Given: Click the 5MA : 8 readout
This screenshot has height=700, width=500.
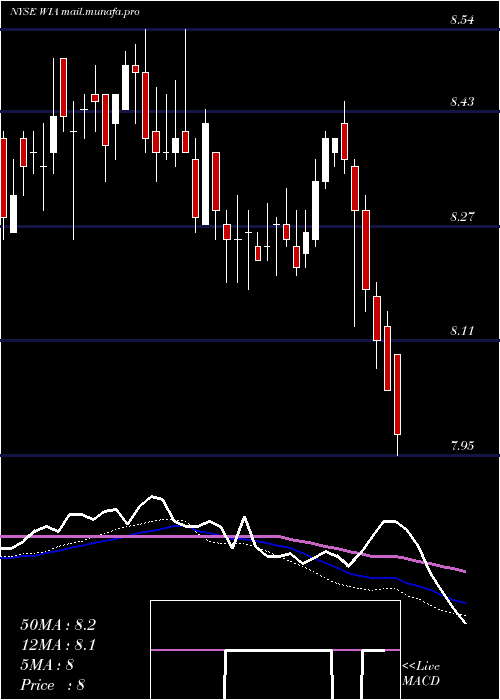Looking at the screenshot, I should point(47,665).
